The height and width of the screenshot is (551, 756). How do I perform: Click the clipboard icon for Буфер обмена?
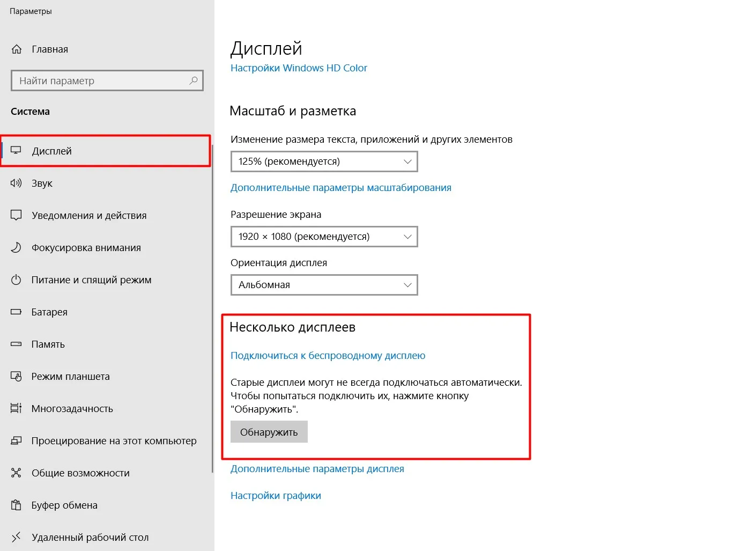(16, 505)
